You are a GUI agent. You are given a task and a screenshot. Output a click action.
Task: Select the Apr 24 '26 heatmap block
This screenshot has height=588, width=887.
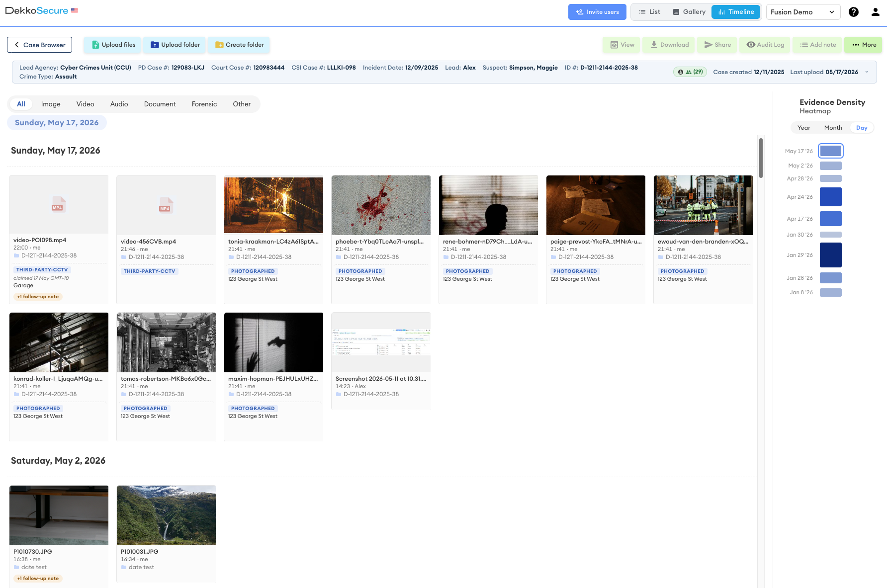(830, 197)
